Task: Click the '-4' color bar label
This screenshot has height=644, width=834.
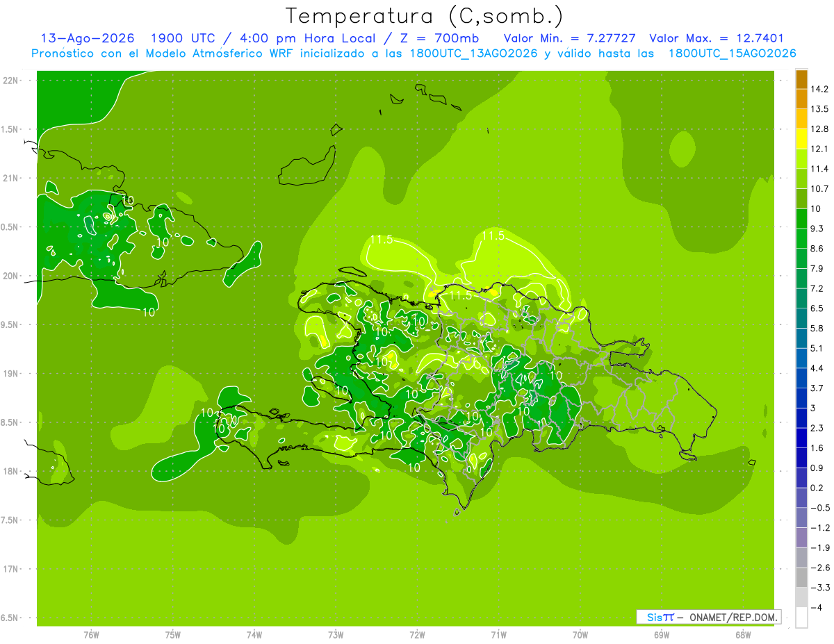Action: (816, 607)
